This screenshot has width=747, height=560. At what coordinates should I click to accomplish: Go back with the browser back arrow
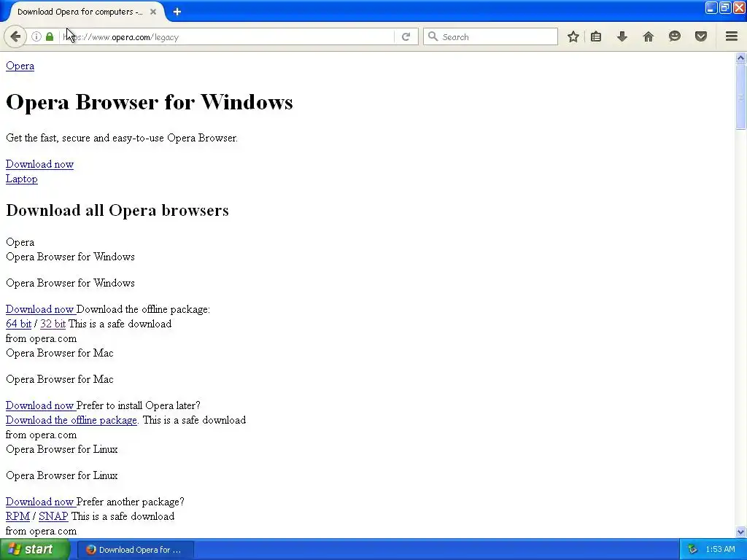pyautogui.click(x=15, y=36)
